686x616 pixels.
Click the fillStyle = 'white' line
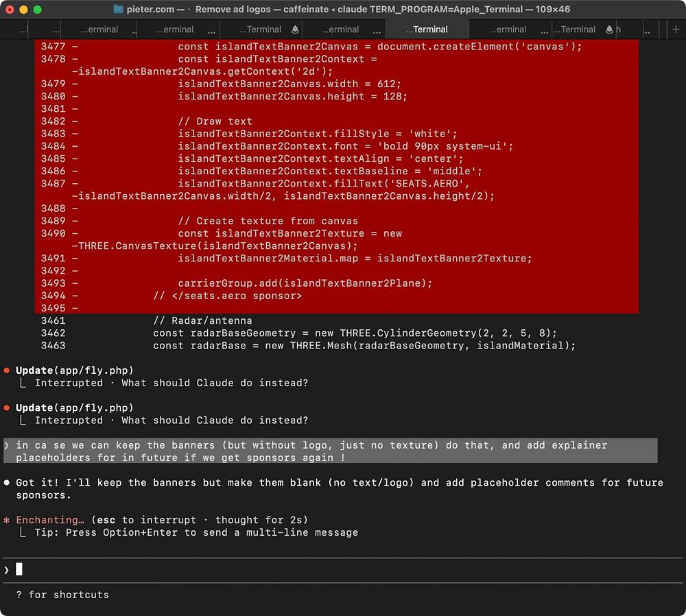coord(317,134)
